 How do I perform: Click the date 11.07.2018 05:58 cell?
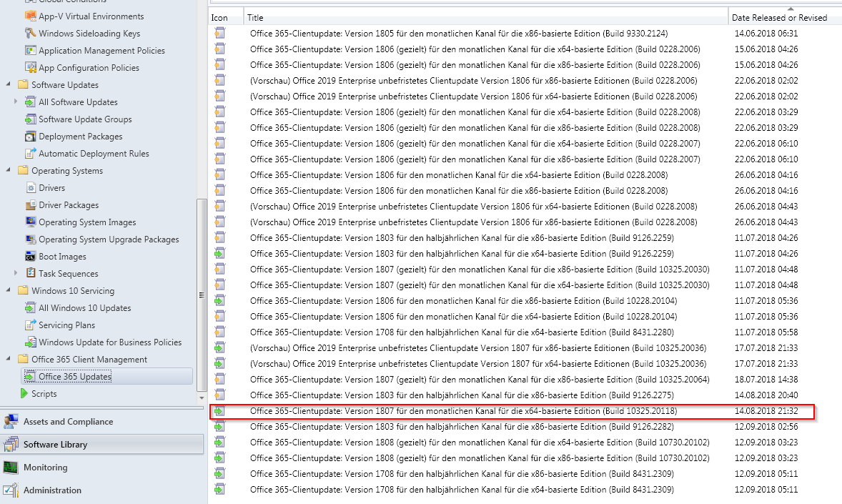click(766, 332)
